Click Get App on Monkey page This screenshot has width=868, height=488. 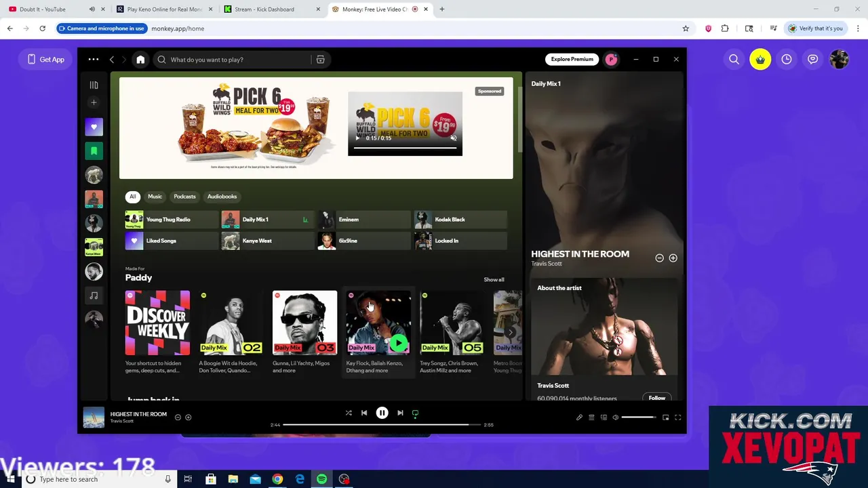pyautogui.click(x=46, y=60)
